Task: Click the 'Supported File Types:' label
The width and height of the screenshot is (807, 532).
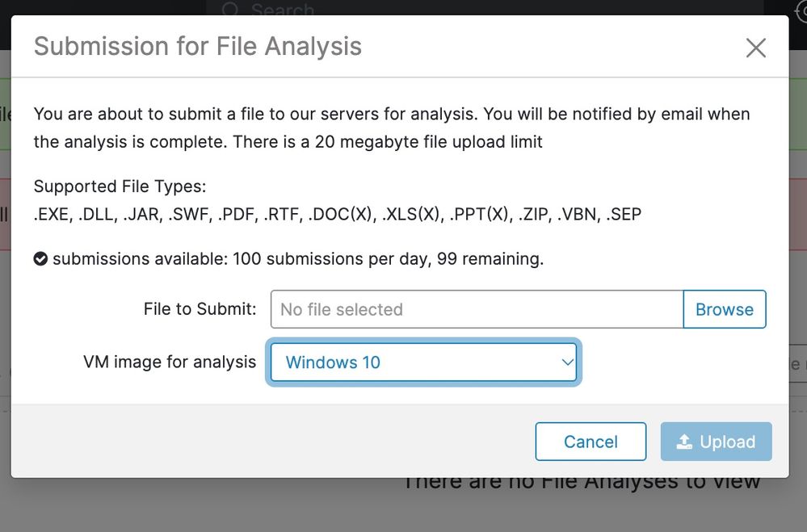Action: click(x=120, y=186)
